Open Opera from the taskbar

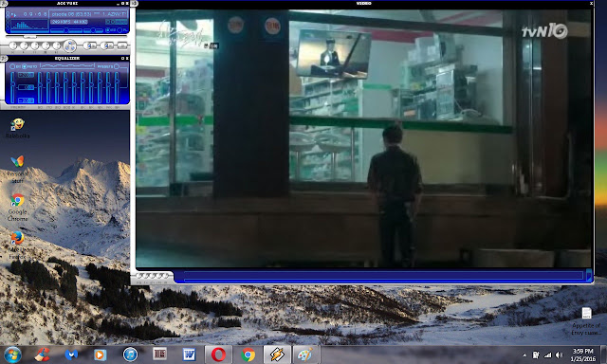[x=218, y=355]
